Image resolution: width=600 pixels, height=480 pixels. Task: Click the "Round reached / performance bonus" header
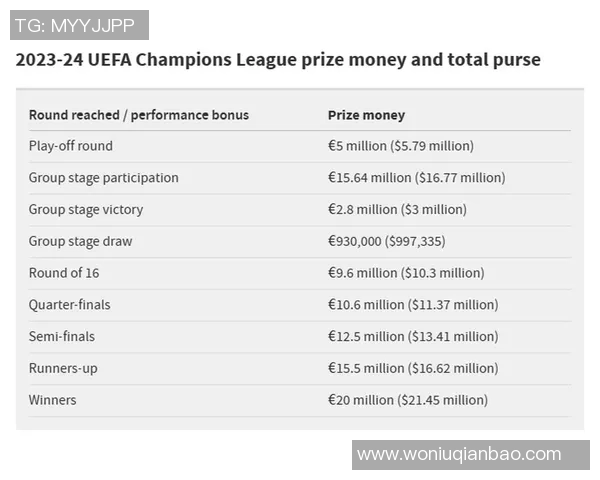pos(139,115)
